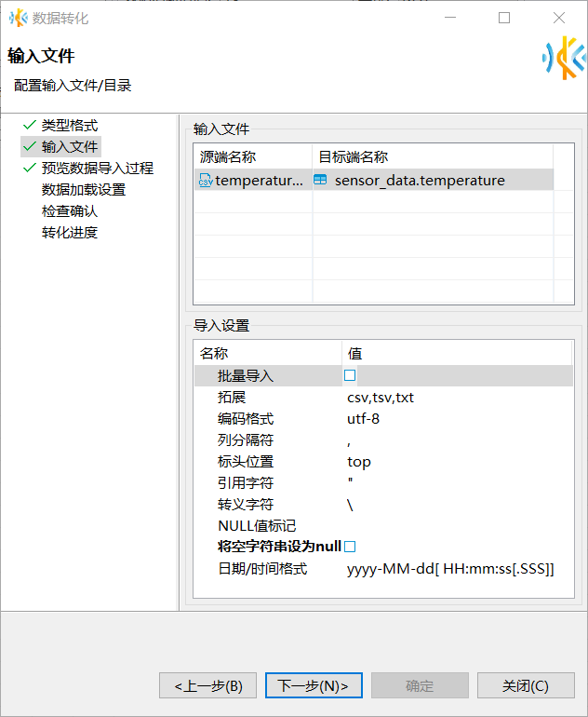Click the large logo in the header banner
588x717 pixels.
point(564,58)
